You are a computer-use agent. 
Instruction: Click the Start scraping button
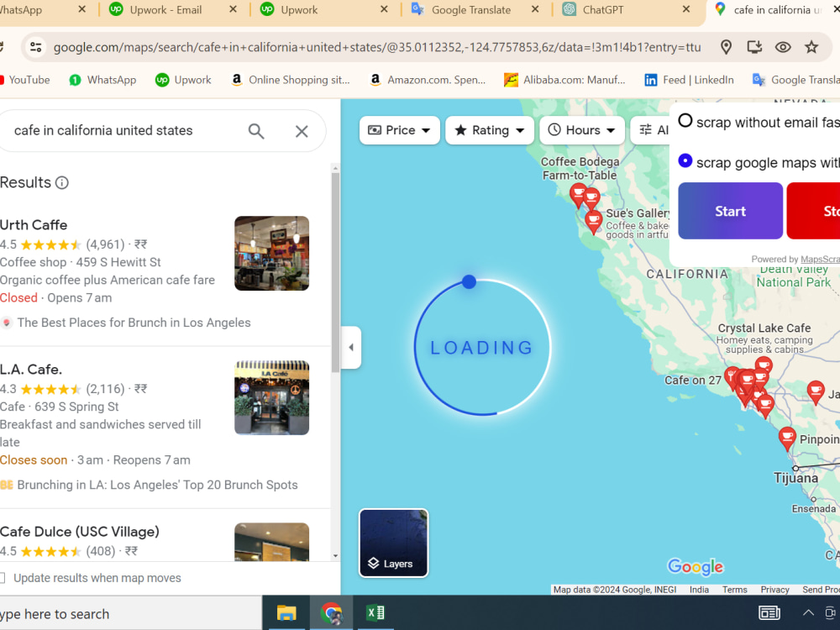tap(730, 211)
